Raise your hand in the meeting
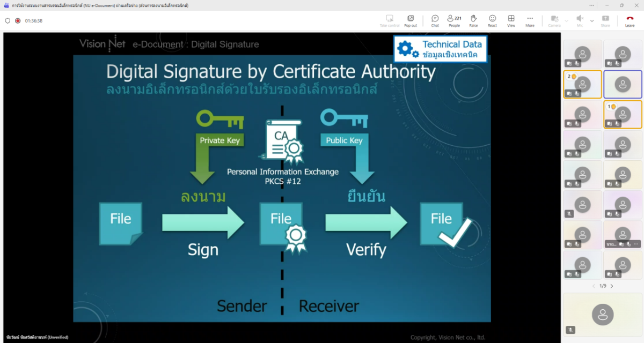644x343 pixels. (x=473, y=20)
